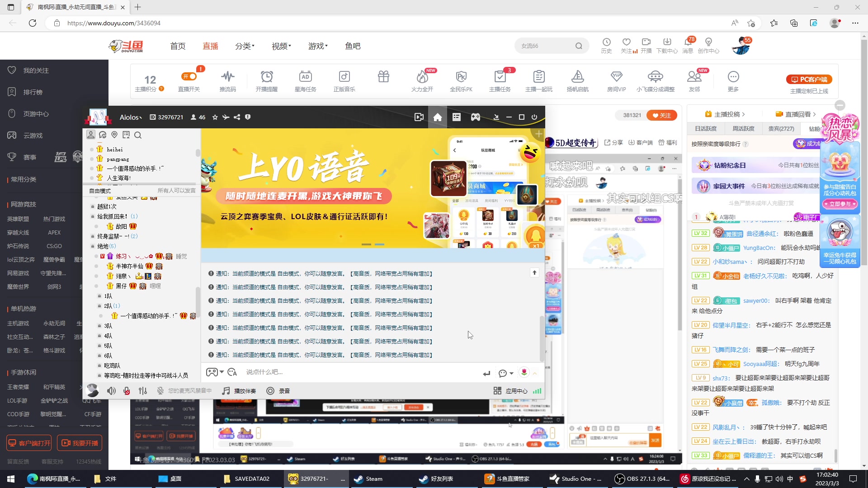The image size is (868, 488).
Task: Open Windows Start menu
Action: click(x=11, y=479)
